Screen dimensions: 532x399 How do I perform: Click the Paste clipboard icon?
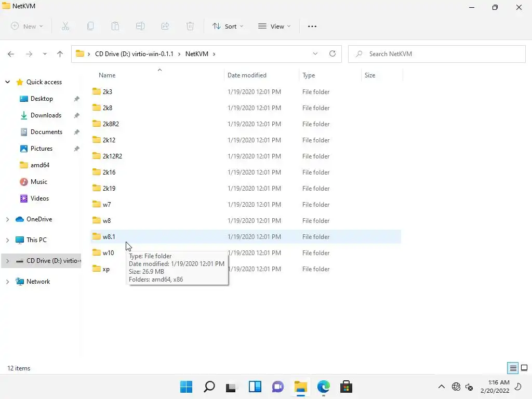115,26
